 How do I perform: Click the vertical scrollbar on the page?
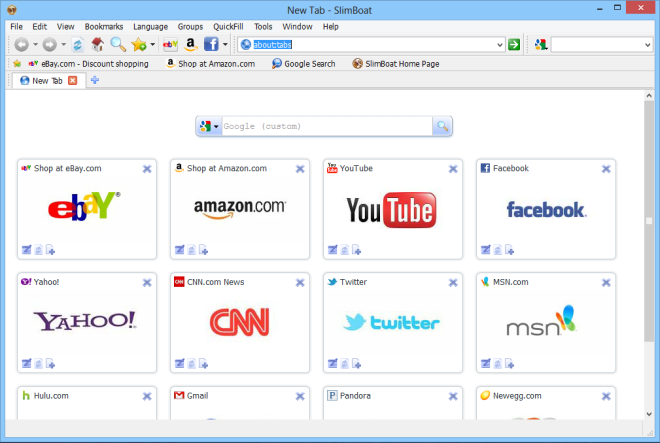point(649,220)
